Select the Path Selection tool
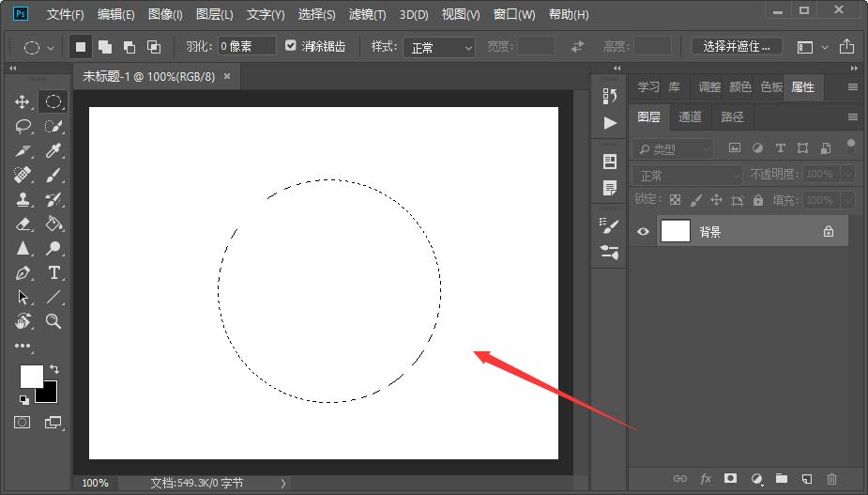Image resolution: width=868 pixels, height=495 pixels. [23, 297]
